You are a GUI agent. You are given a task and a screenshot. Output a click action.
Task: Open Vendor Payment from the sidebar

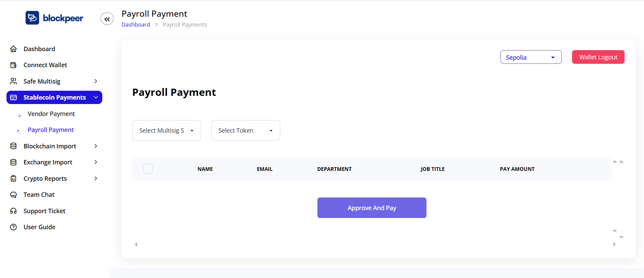[x=51, y=114]
